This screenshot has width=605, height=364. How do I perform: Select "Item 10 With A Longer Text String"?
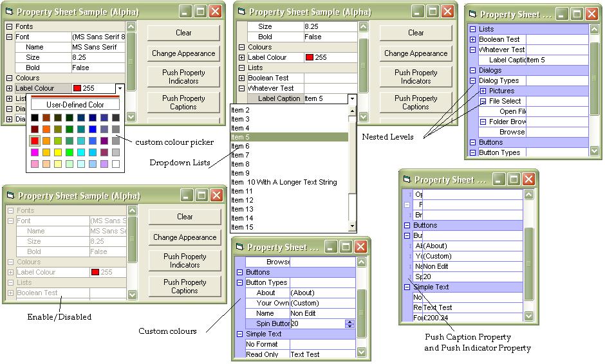click(284, 182)
